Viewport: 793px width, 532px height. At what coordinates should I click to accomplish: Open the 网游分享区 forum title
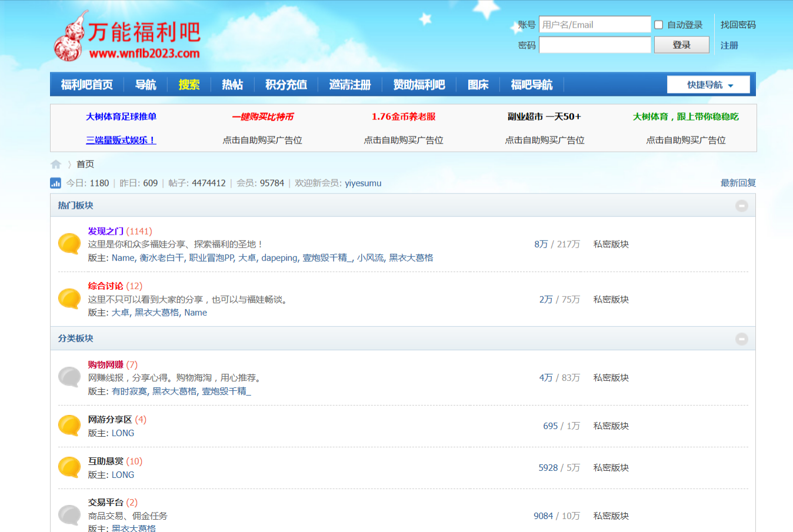pos(110,419)
